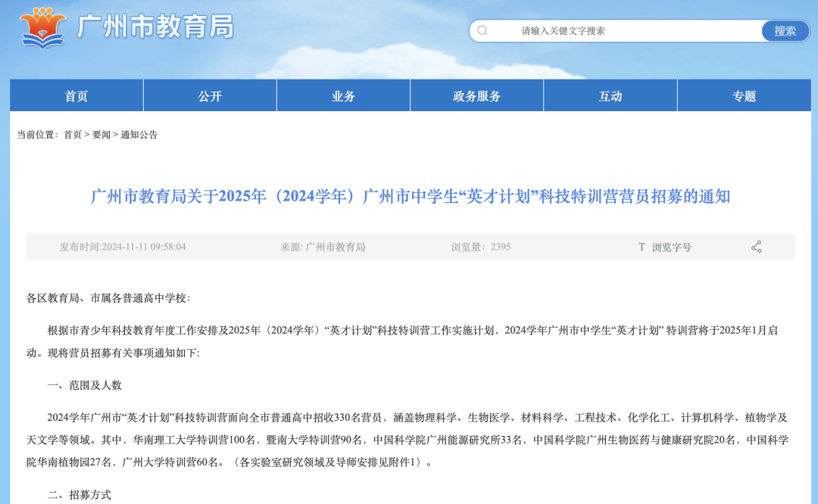Click the Guangzhou Education Bureau logo emblem
Image resolution: width=818 pixels, height=504 pixels.
tap(43, 27)
